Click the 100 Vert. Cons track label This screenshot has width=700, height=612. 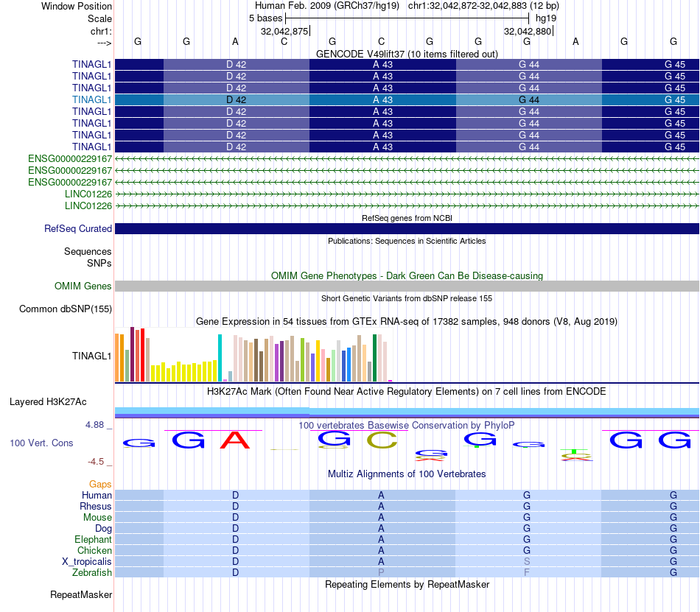(41, 443)
